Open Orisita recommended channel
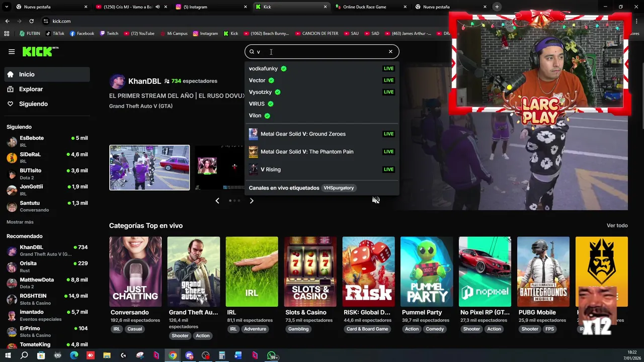The image size is (644, 362). point(47,266)
